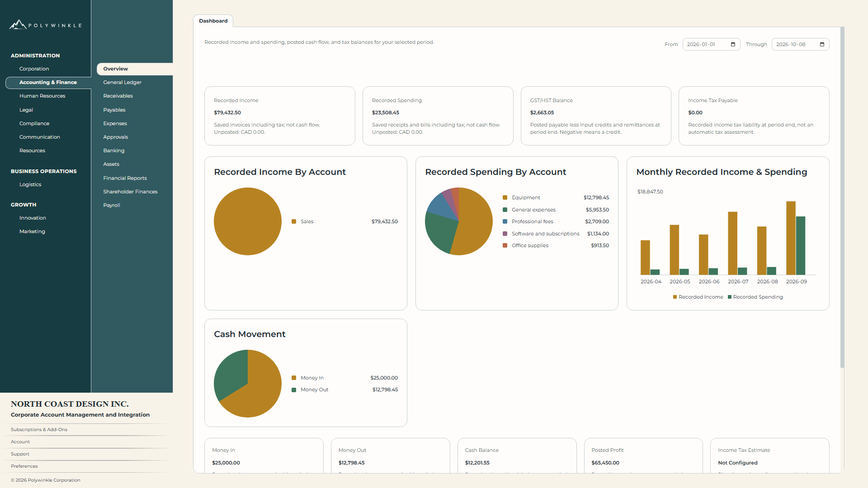Click the Income Tax Payable card

point(754,116)
